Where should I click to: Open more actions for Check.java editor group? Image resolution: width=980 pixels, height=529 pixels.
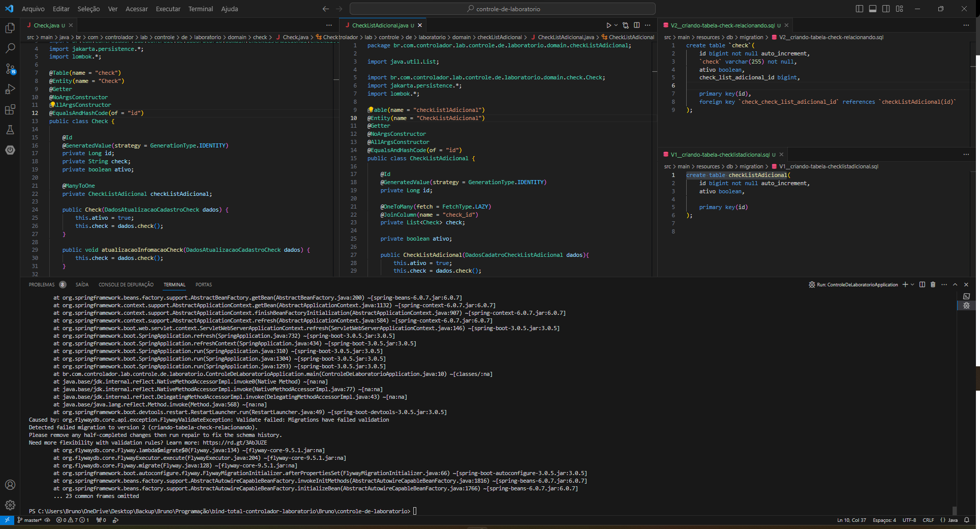point(329,25)
